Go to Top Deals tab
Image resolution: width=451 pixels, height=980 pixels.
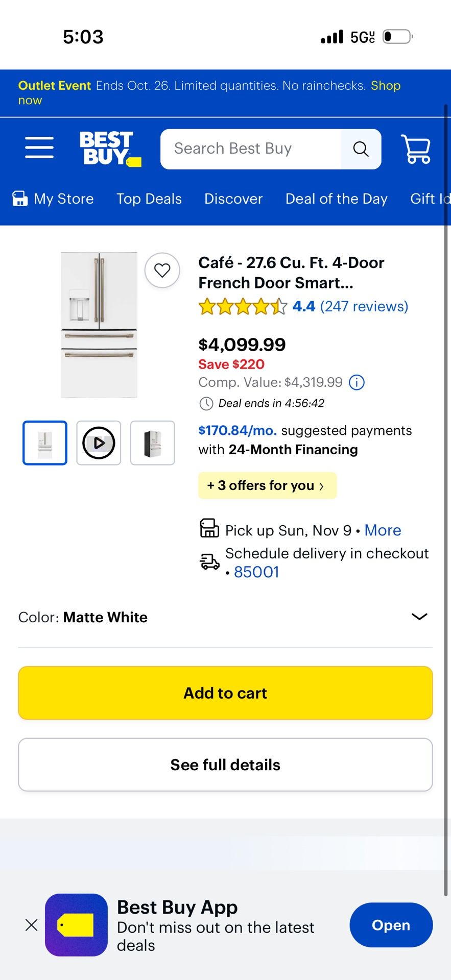(x=149, y=199)
